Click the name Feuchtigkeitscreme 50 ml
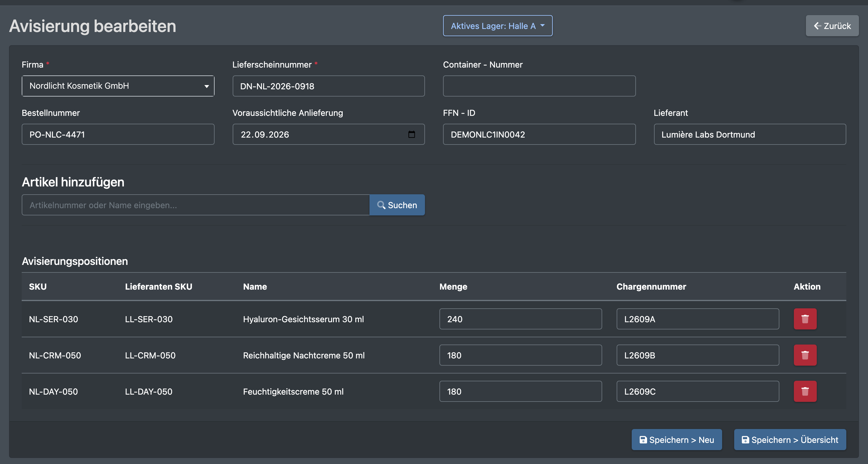The image size is (868, 464). click(x=294, y=392)
